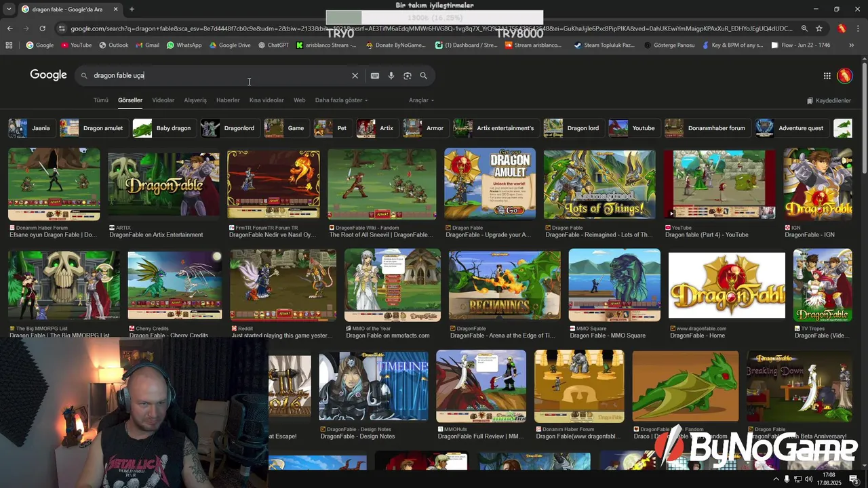Go back with the Chrome back arrow
Image resolution: width=868 pixels, height=488 pixels.
pyautogui.click(x=9, y=28)
